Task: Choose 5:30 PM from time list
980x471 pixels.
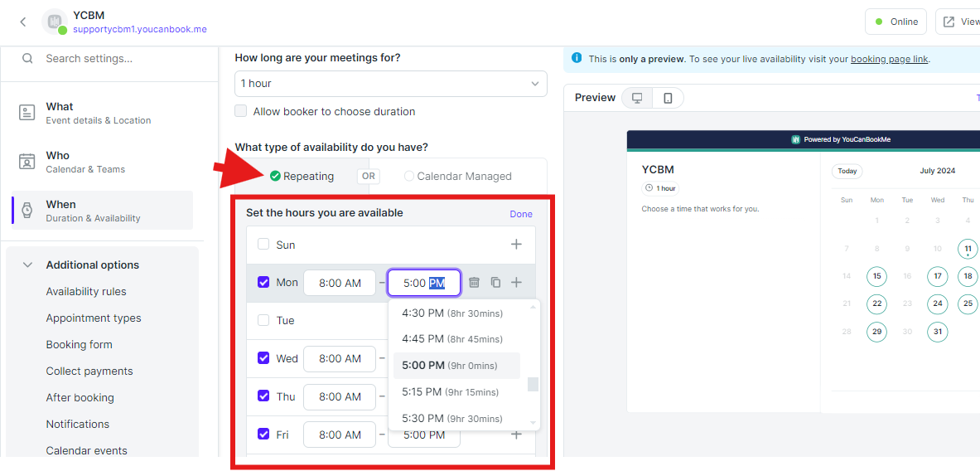Action: click(x=451, y=419)
